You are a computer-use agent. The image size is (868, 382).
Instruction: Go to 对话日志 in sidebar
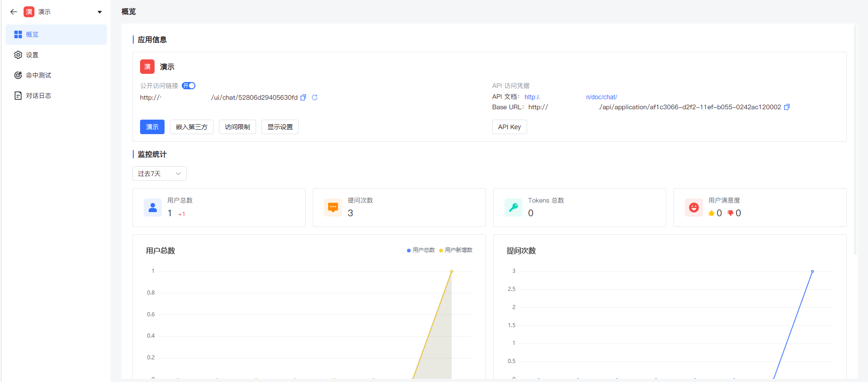(x=38, y=96)
